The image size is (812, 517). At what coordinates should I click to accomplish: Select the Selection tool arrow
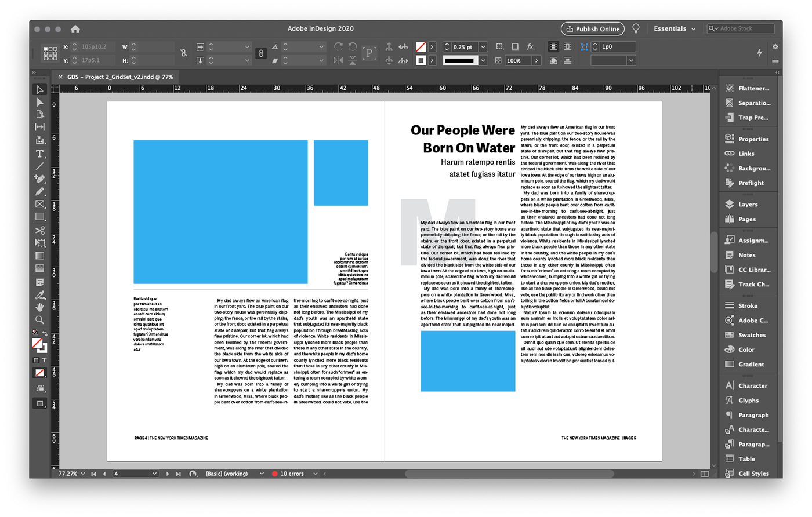(x=39, y=90)
